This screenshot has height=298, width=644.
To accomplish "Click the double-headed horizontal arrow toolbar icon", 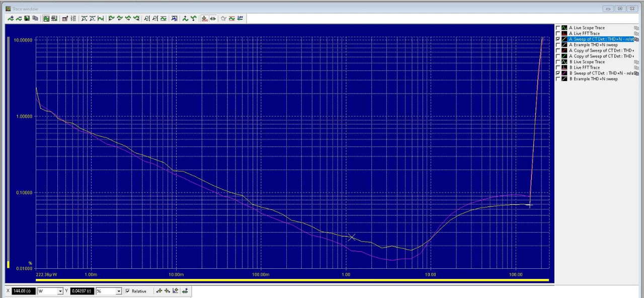I will 213,18.
